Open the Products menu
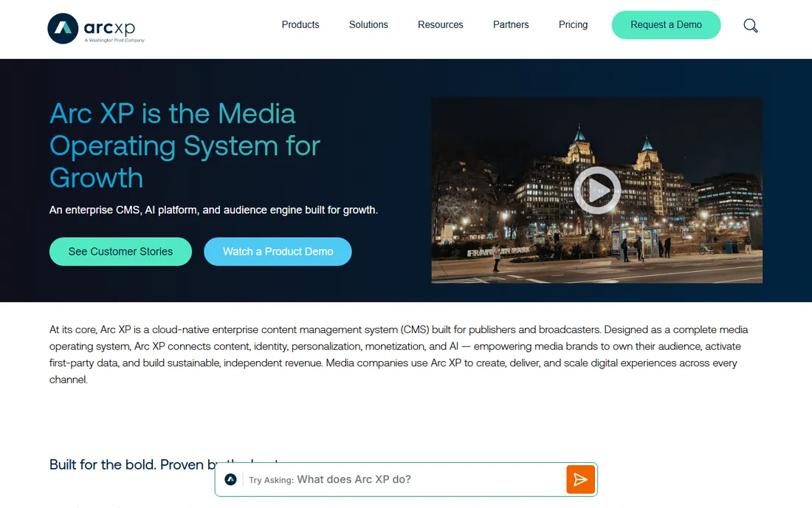Image resolution: width=812 pixels, height=508 pixels. coord(300,25)
